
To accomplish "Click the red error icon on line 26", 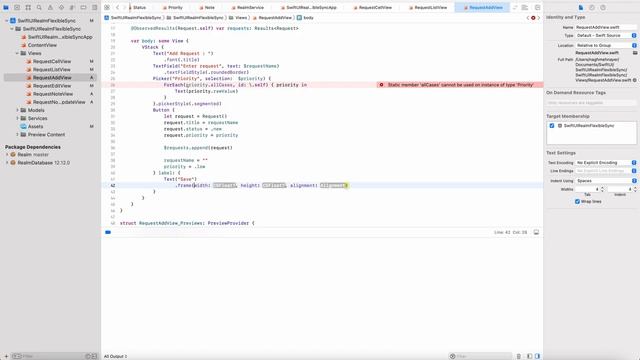I will pos(381,85).
